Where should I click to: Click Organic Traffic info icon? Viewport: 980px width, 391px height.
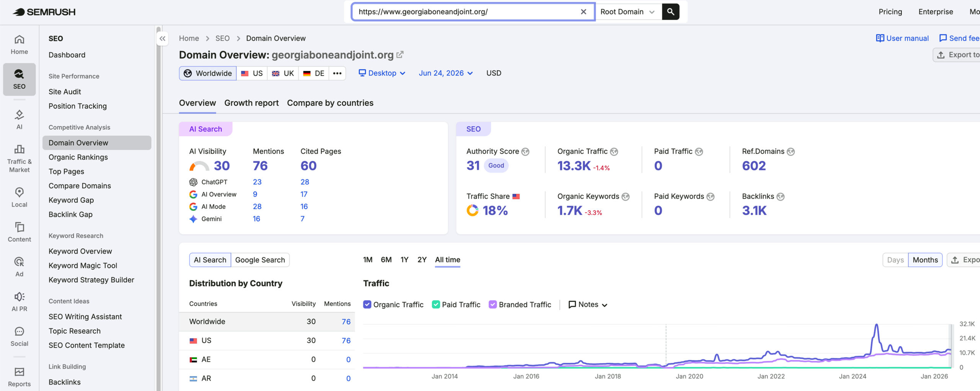coord(614,152)
